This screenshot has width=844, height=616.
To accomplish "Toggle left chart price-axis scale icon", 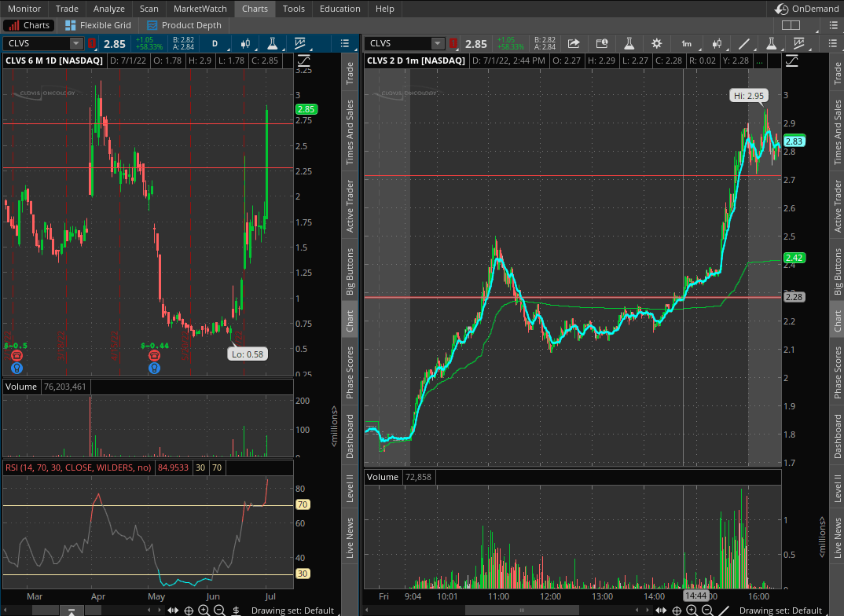I will (303, 60).
